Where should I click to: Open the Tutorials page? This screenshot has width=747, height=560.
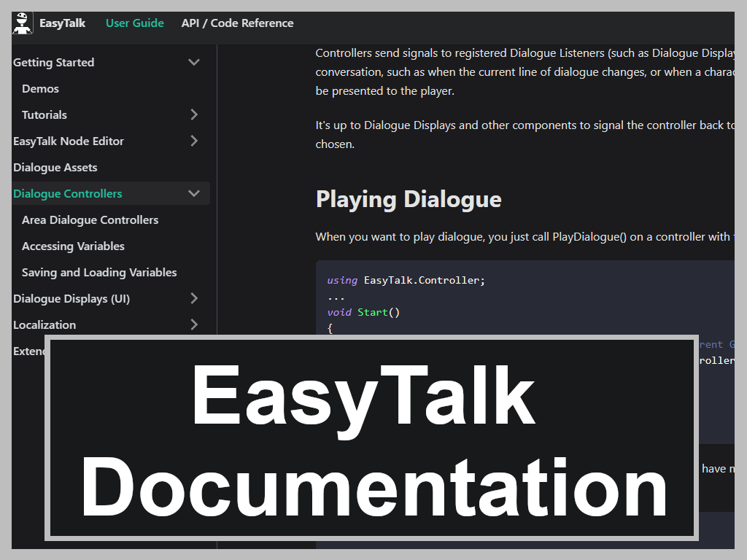[x=44, y=115]
